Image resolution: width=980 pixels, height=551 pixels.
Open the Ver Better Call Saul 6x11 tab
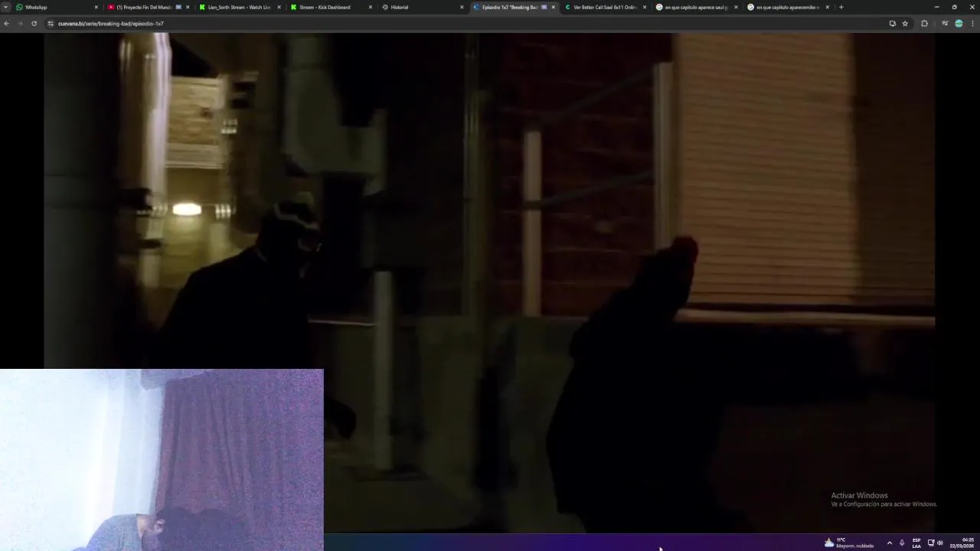(605, 7)
